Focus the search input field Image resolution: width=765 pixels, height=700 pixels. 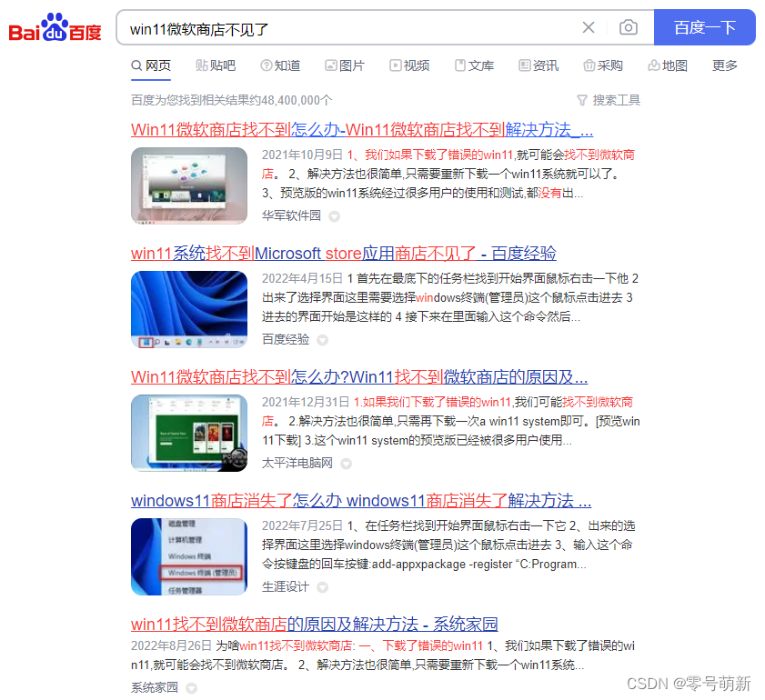coord(351,29)
